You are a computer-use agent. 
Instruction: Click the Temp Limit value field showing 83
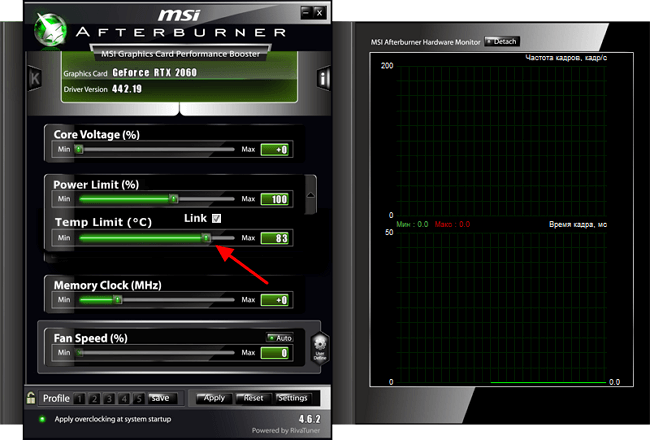tap(274, 238)
